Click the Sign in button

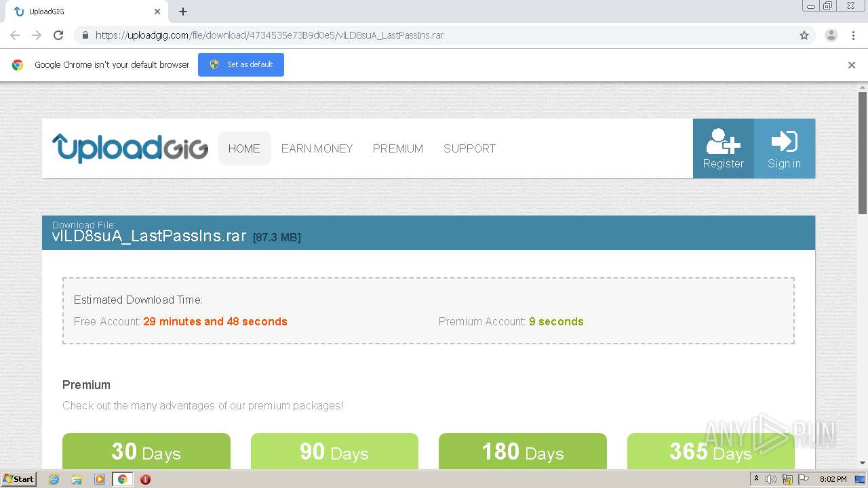785,148
